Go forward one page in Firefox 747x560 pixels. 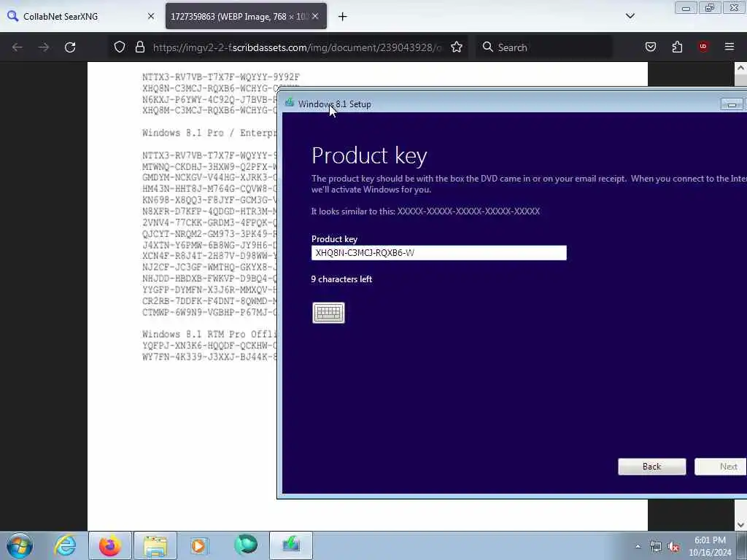[x=44, y=47]
